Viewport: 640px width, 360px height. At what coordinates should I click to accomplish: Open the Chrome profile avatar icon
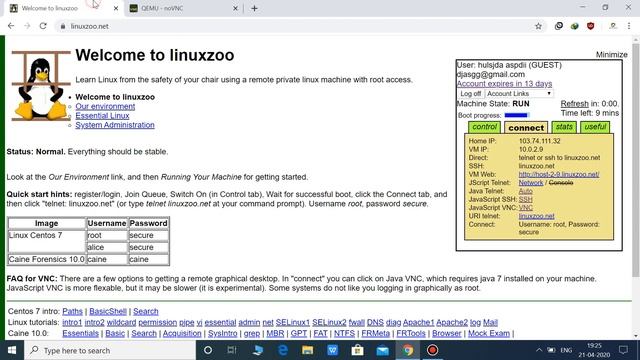(x=613, y=26)
